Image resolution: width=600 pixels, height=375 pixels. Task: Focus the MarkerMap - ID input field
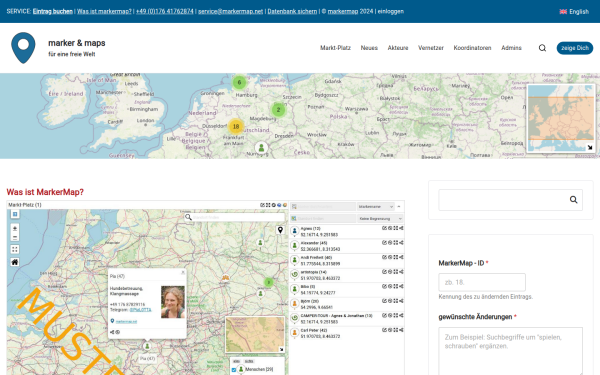(x=482, y=282)
